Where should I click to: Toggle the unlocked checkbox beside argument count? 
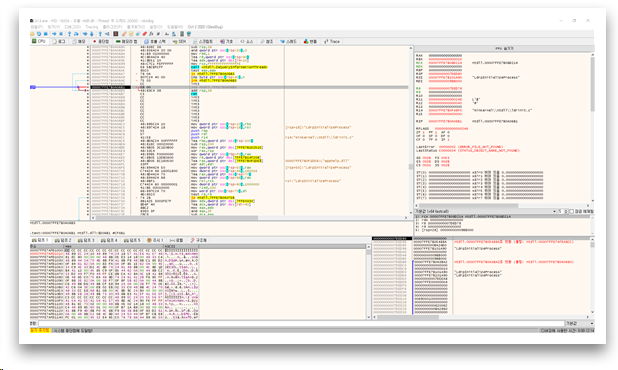point(571,212)
